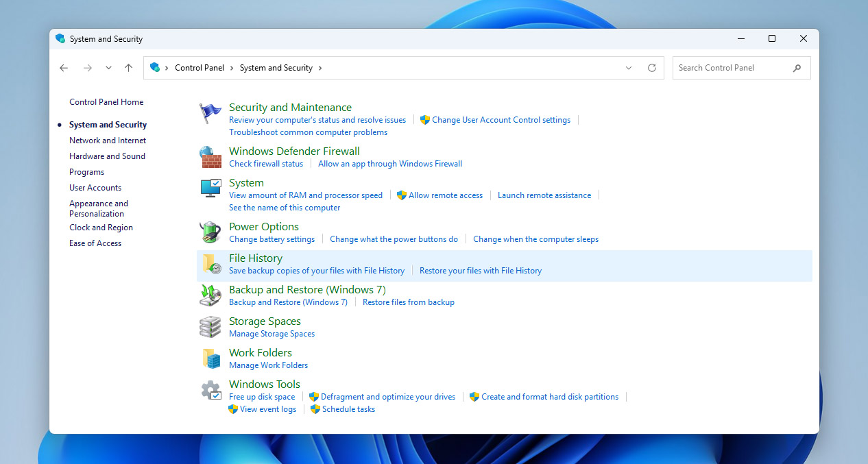Click the Power Options battery icon
The height and width of the screenshot is (464, 868).
[x=210, y=232]
